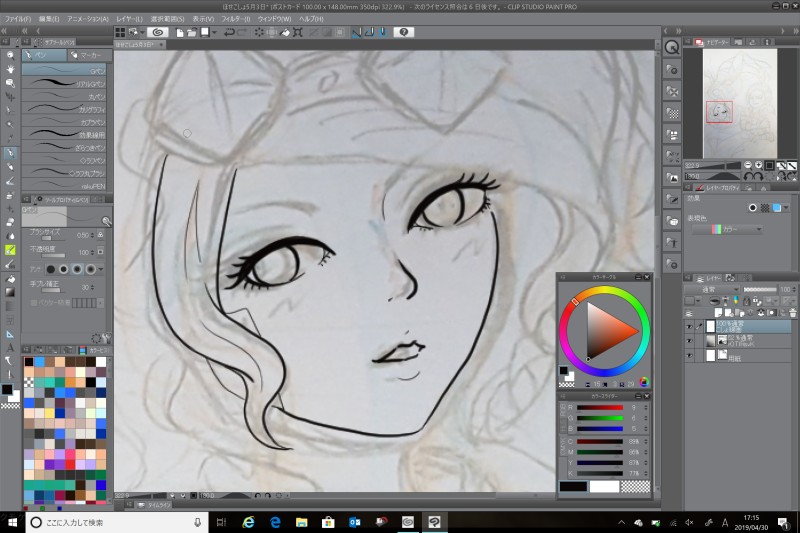
Task: Open the ファイル(F) menu
Action: [x=17, y=19]
